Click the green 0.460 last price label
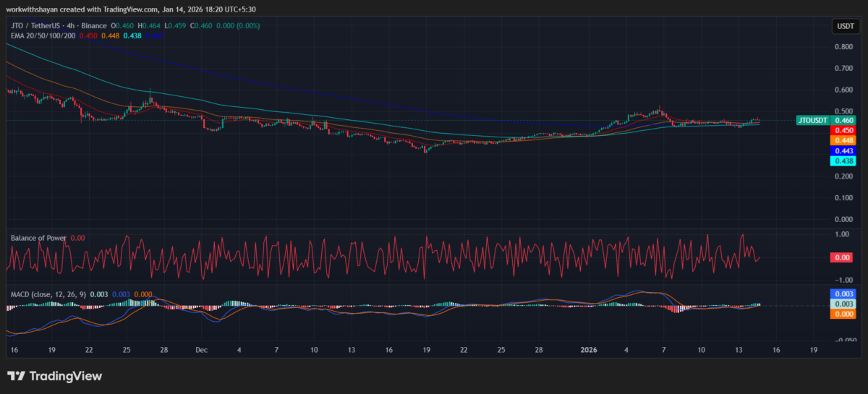 click(x=844, y=120)
